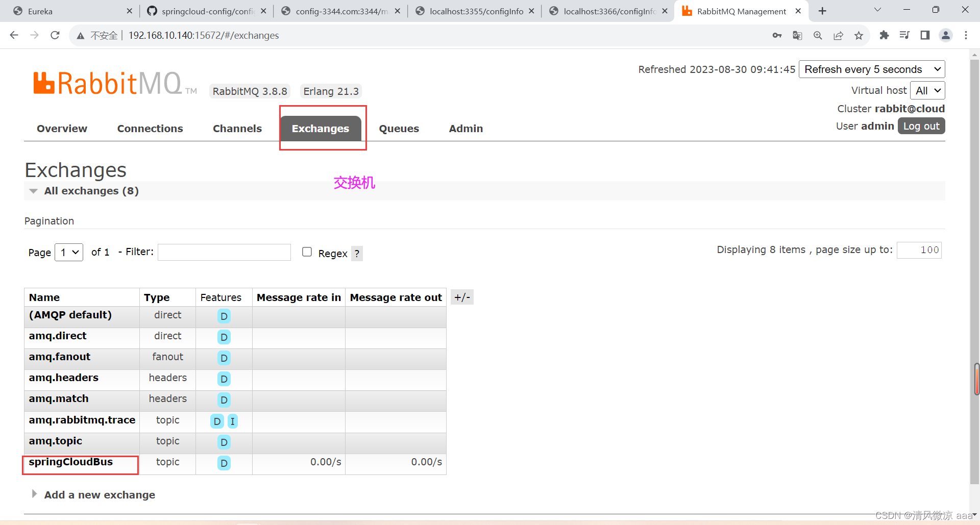This screenshot has width=980, height=525.
Task: Click the not-secure warning triangle icon
Action: pos(80,36)
